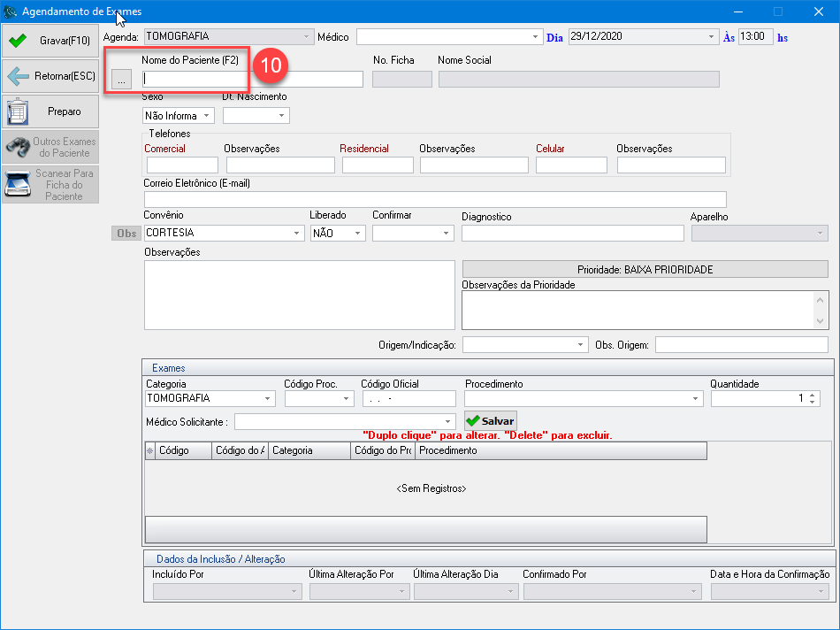
Task: Click the Procedimento column header in grid
Action: [x=561, y=450]
